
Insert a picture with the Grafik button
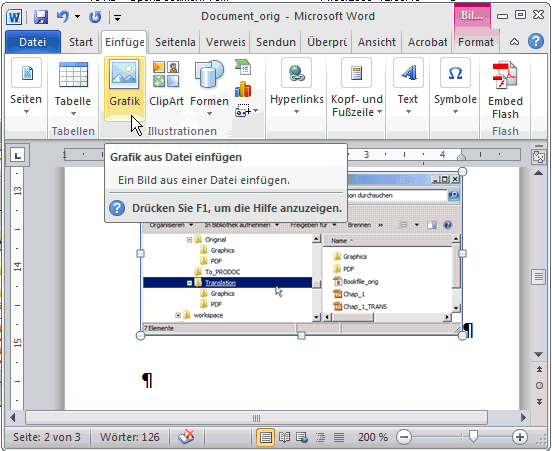[125, 88]
